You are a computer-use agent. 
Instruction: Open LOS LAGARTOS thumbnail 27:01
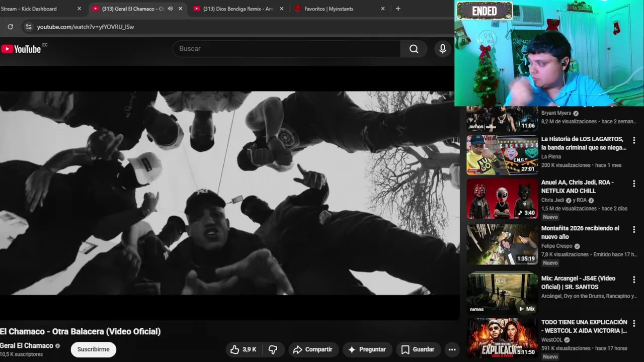[502, 155]
